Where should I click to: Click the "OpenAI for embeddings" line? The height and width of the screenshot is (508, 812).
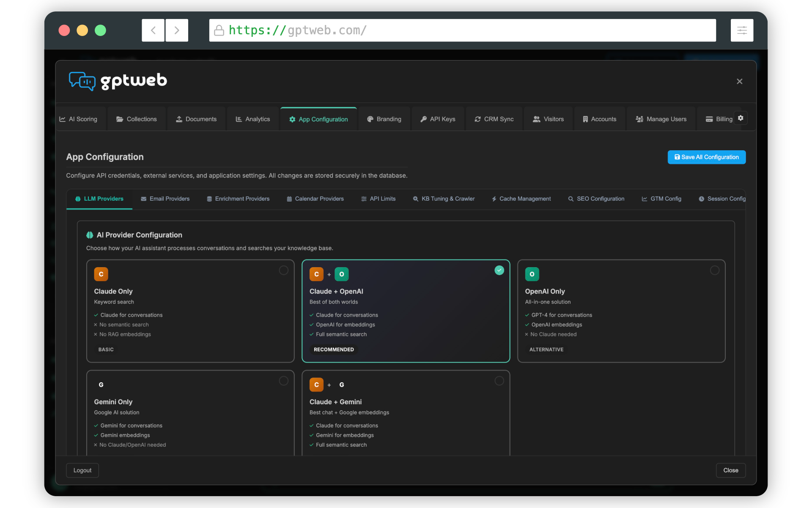(x=342, y=325)
